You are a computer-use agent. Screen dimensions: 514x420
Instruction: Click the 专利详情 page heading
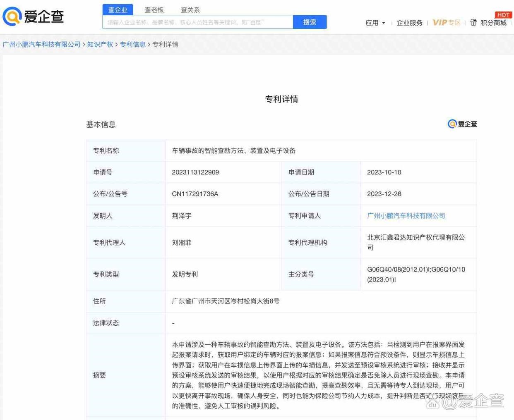click(281, 99)
